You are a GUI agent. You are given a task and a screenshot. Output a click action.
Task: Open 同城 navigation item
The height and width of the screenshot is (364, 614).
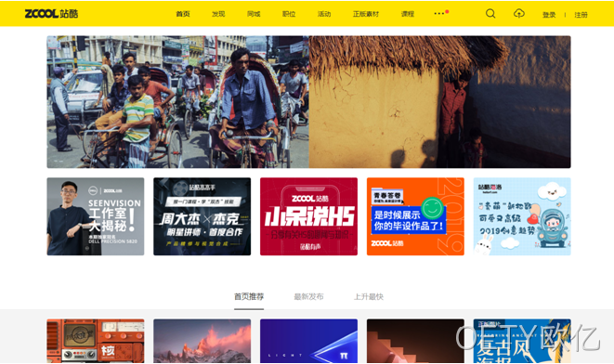pyautogui.click(x=254, y=14)
